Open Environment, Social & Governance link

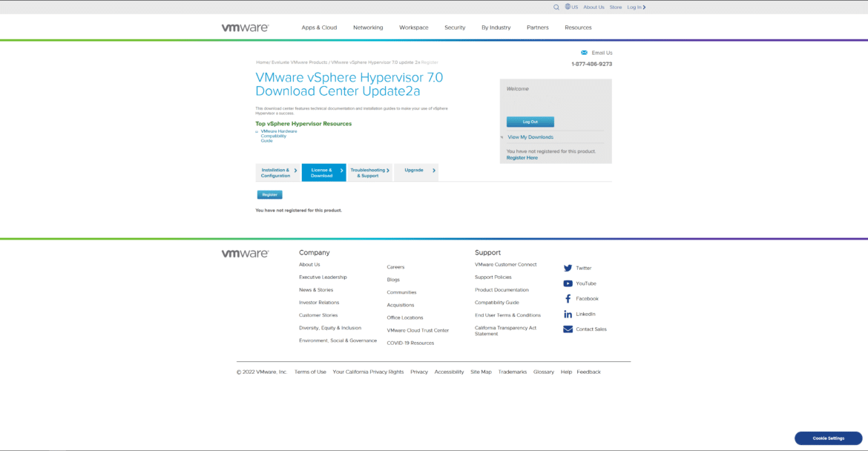tap(338, 341)
